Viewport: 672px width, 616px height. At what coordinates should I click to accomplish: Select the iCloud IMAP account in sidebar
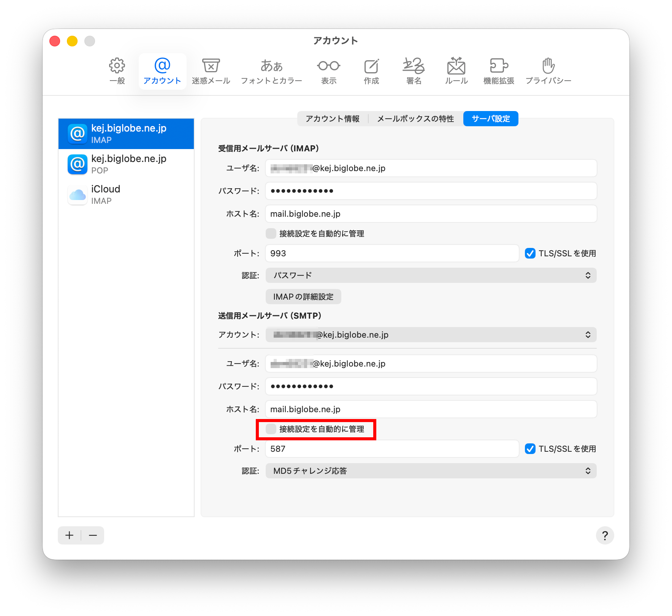click(x=126, y=195)
